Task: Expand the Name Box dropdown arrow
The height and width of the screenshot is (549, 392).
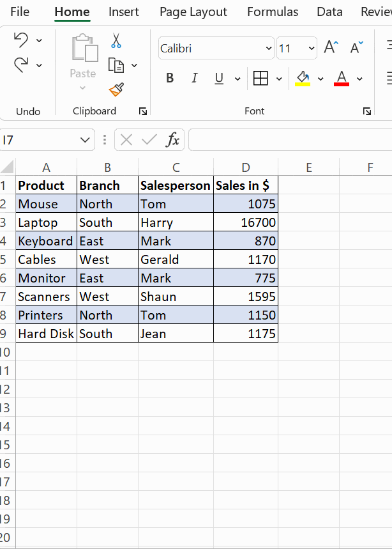Action: point(85,140)
